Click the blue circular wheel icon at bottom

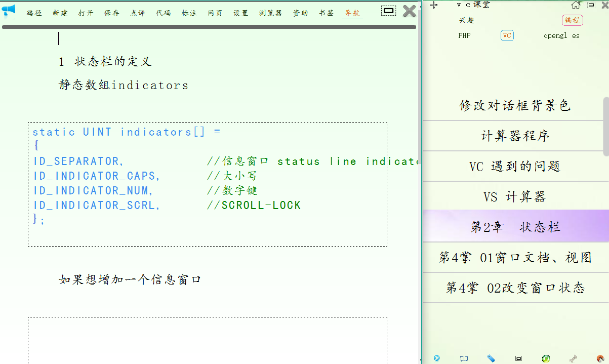click(x=437, y=358)
